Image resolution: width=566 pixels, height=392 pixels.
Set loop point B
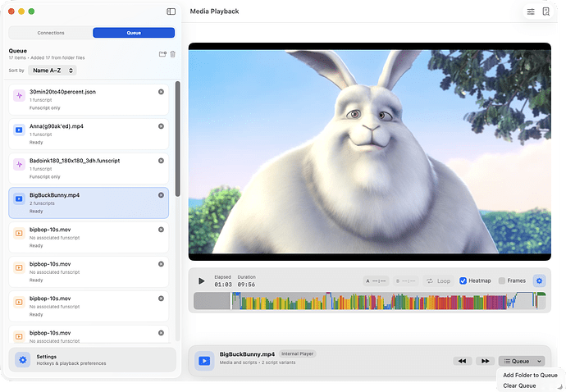(x=405, y=280)
